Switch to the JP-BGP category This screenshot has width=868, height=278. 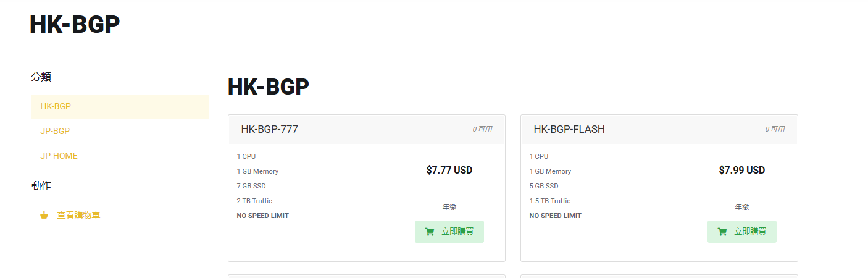(55, 131)
